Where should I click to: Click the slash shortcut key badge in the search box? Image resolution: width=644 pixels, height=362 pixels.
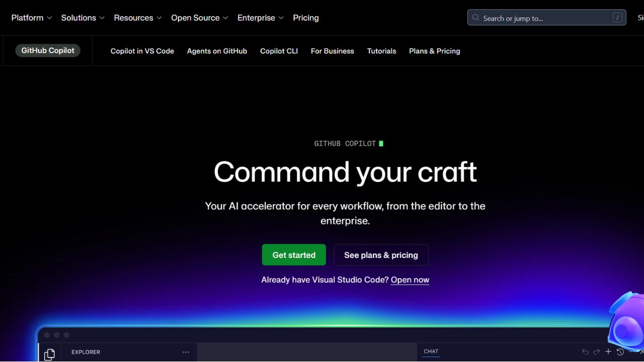[617, 18]
